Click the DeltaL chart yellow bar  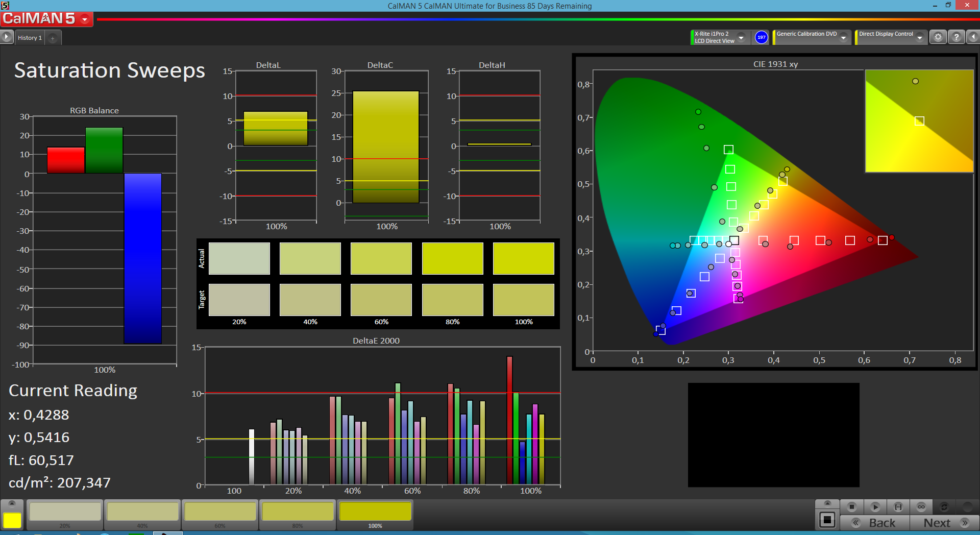[276, 129]
